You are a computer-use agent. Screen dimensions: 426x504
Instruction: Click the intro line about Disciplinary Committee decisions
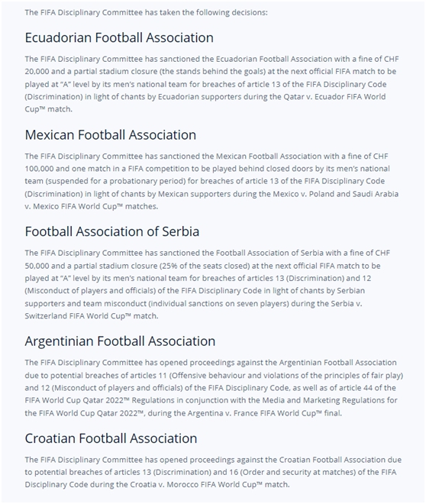[146, 12]
